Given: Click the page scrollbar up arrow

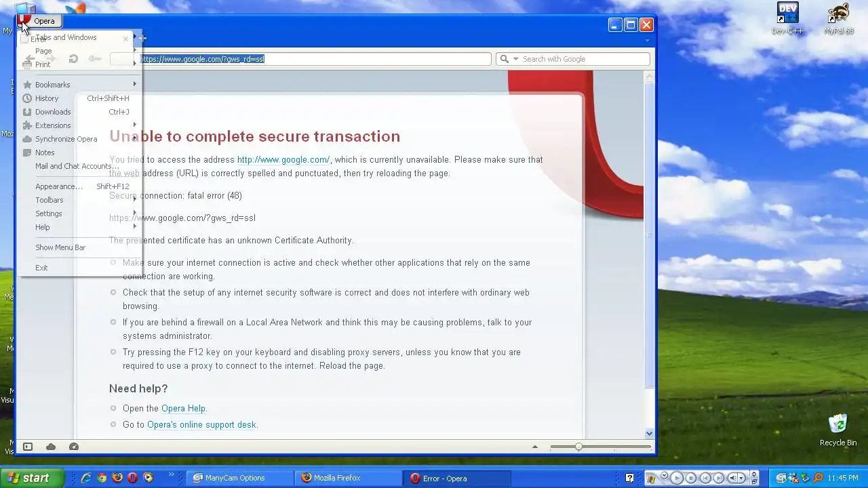Looking at the screenshot, I should [x=649, y=77].
